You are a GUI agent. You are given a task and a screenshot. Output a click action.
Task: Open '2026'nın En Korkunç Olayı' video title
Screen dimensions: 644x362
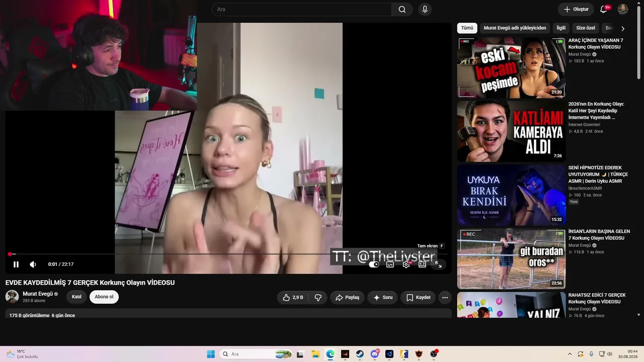pos(596,111)
